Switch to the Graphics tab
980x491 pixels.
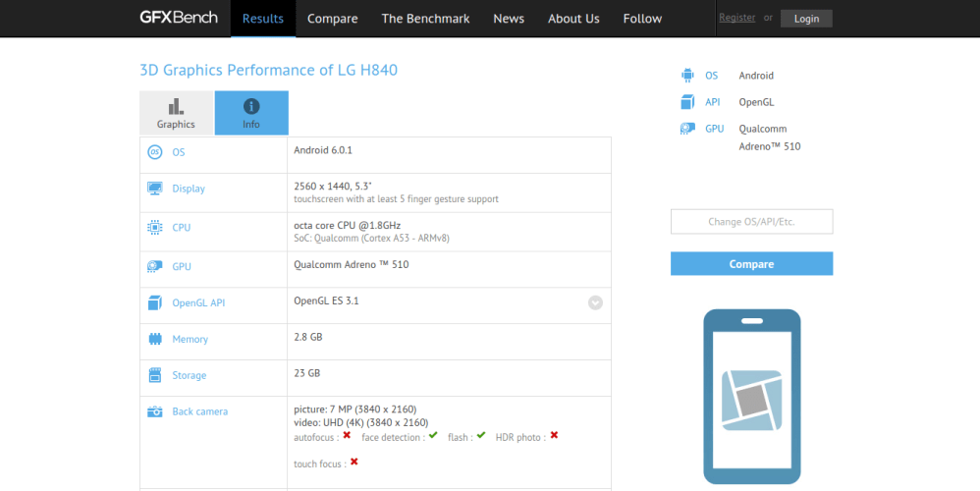tap(176, 113)
